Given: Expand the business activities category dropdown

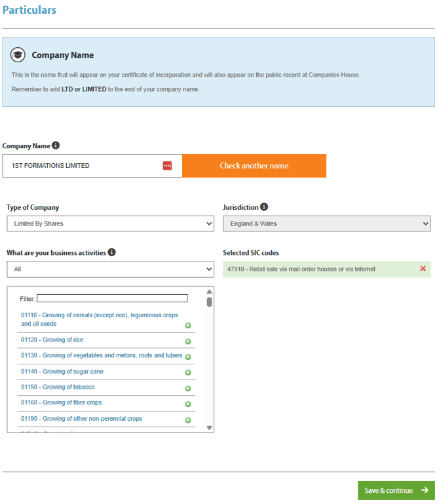Looking at the screenshot, I should 110,269.
